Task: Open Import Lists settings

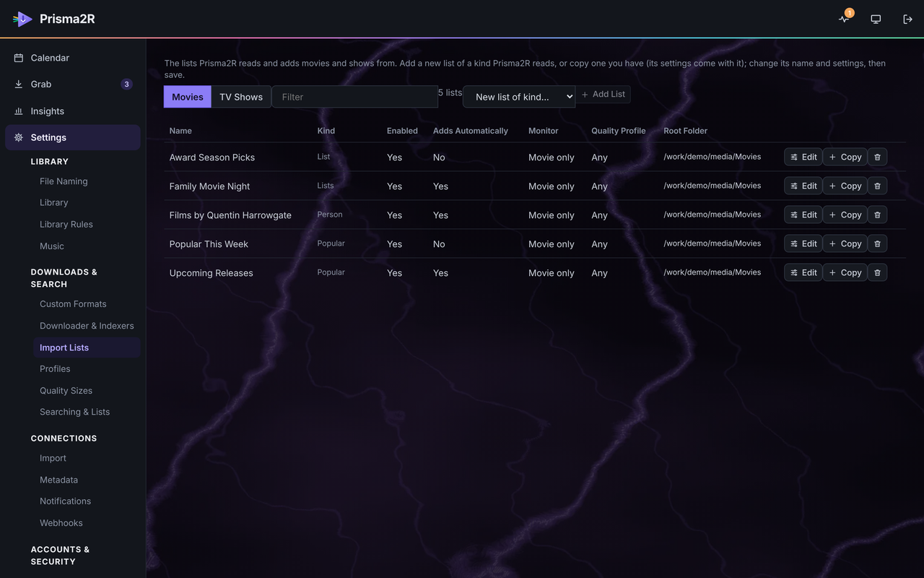Action: [x=87, y=348]
